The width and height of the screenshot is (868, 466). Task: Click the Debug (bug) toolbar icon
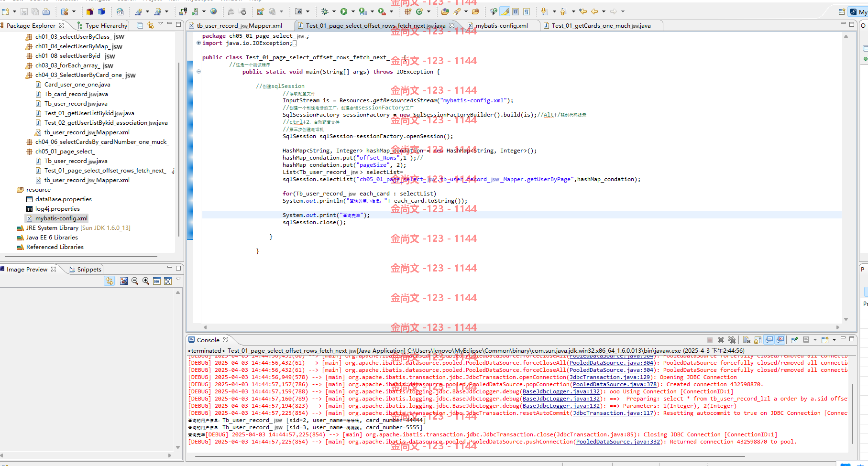(325, 11)
